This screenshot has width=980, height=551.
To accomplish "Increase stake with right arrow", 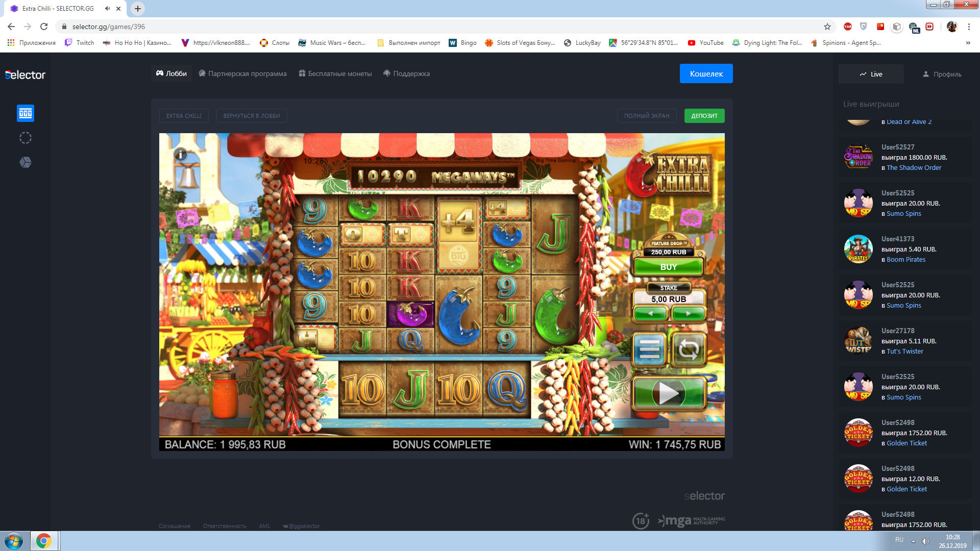I will [688, 314].
